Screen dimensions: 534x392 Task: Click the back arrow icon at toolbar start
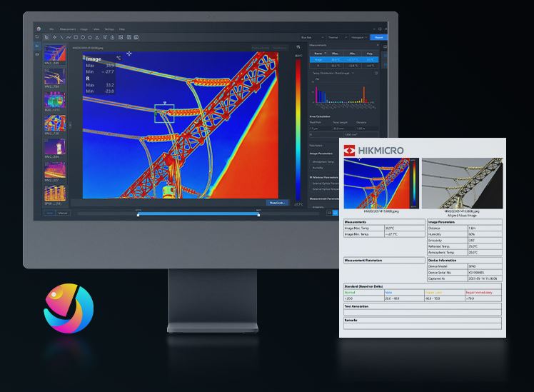(x=37, y=37)
